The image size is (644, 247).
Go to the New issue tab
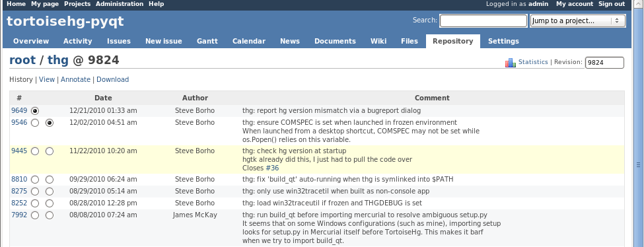(x=163, y=41)
